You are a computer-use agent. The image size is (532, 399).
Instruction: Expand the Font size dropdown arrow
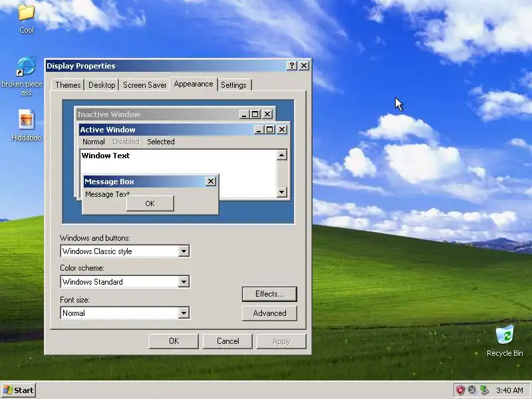pyautogui.click(x=184, y=313)
